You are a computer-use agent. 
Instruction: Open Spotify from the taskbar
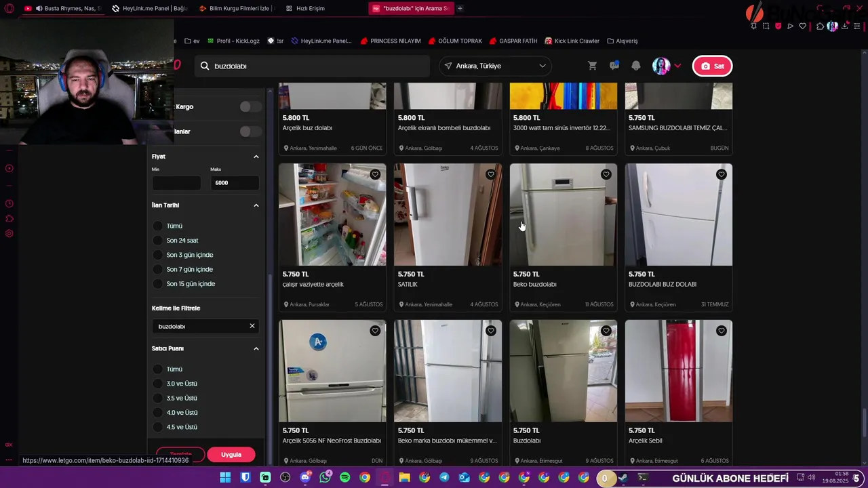coord(344,478)
